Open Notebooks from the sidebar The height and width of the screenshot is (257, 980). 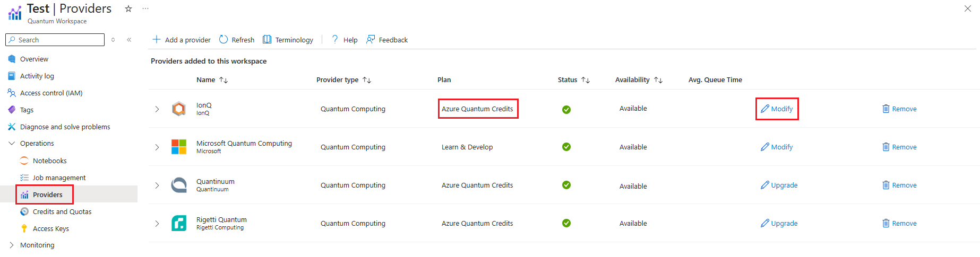(49, 161)
